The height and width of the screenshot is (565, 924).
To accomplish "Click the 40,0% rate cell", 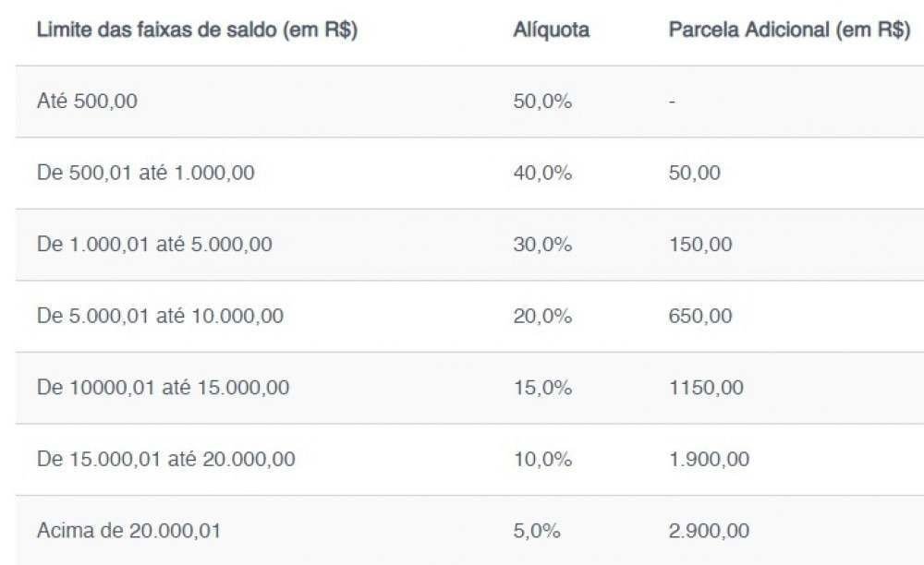I will (542, 173).
